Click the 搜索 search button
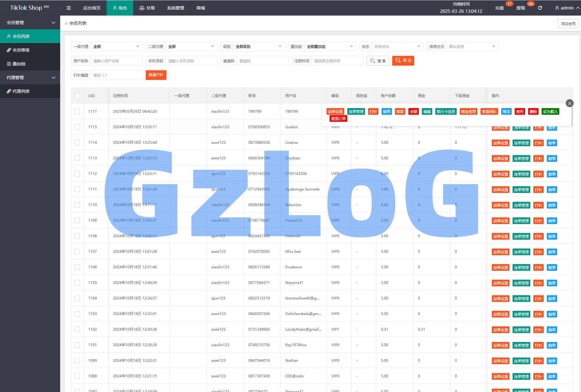Viewport: 581px width, 392px height. click(x=378, y=61)
